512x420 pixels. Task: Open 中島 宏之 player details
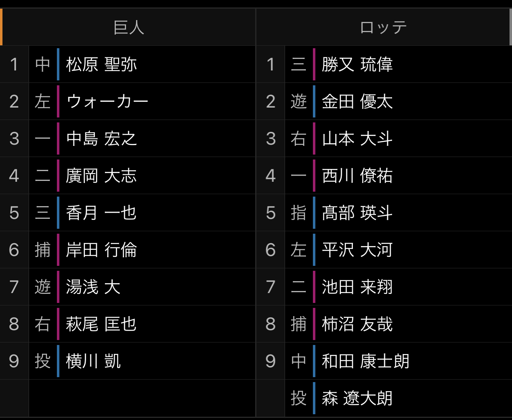tap(101, 138)
